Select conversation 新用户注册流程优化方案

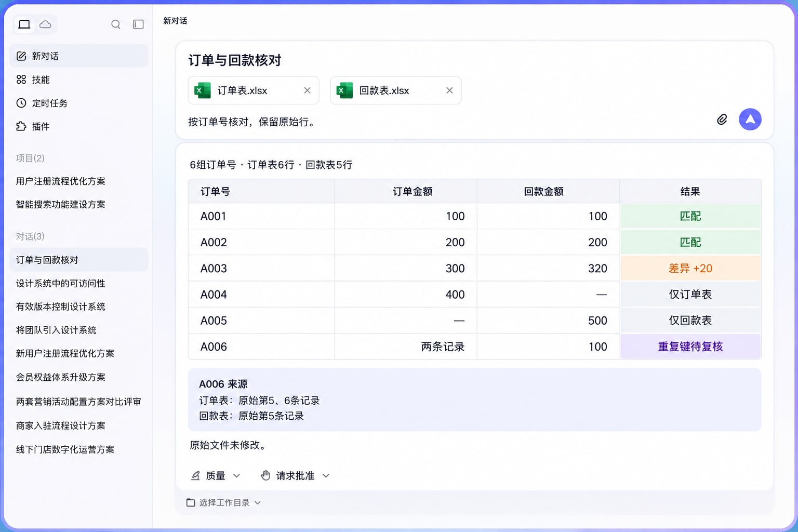tap(65, 354)
